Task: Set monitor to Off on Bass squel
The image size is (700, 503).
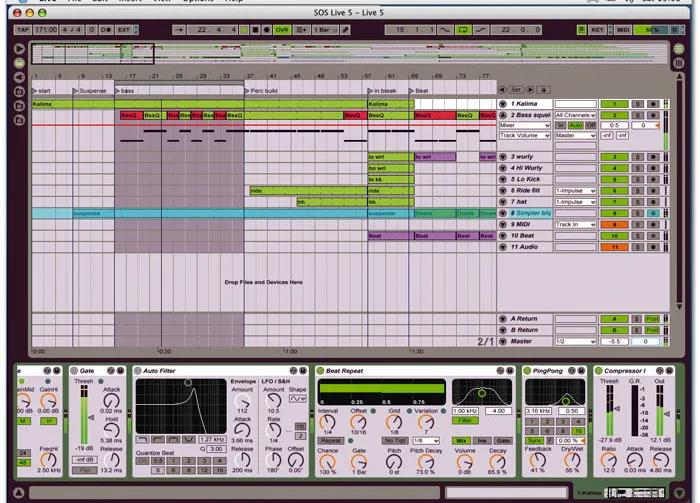Action: [x=591, y=125]
